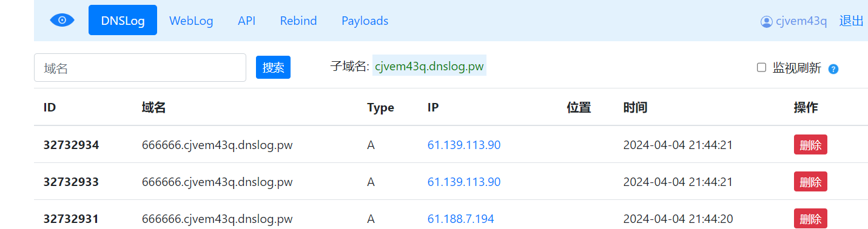Click domain 666666.cjvem43q.dnslog.pw in row 32732931
Viewport: 868px width, 229px height.
click(x=217, y=219)
